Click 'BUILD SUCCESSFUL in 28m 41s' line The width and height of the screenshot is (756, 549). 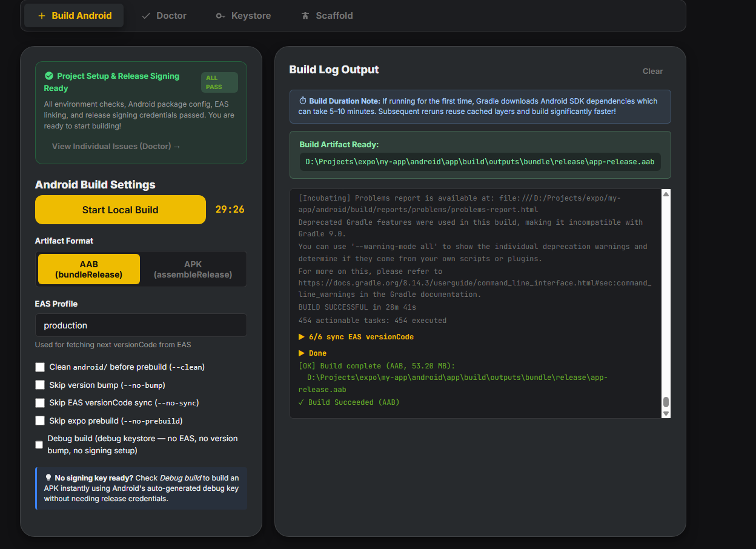pos(357,308)
